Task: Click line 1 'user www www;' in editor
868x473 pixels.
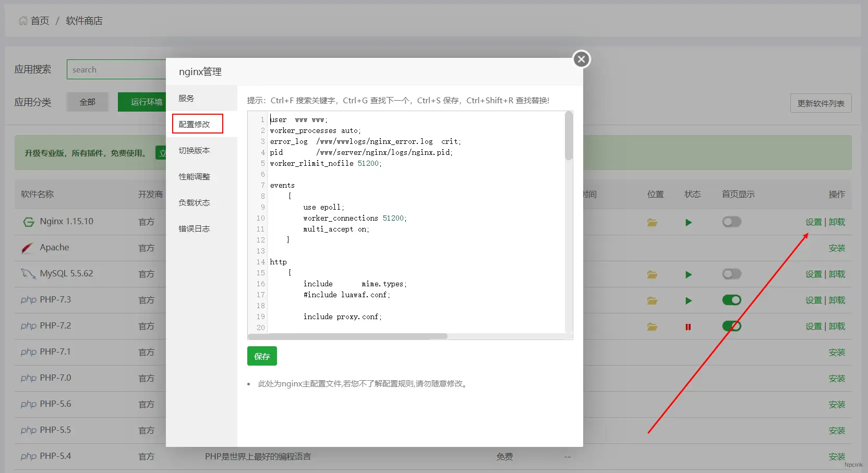Action: 298,119
